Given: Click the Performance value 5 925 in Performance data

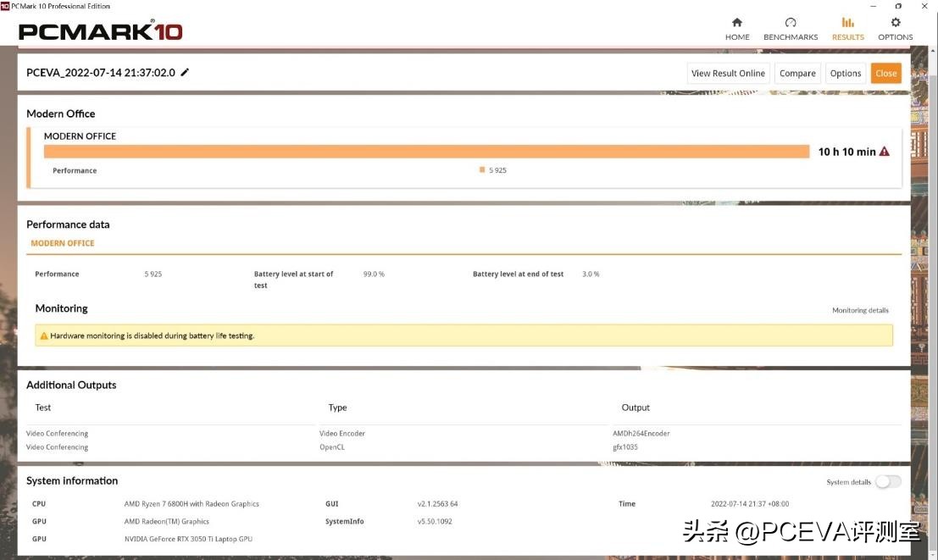Looking at the screenshot, I should click(153, 274).
